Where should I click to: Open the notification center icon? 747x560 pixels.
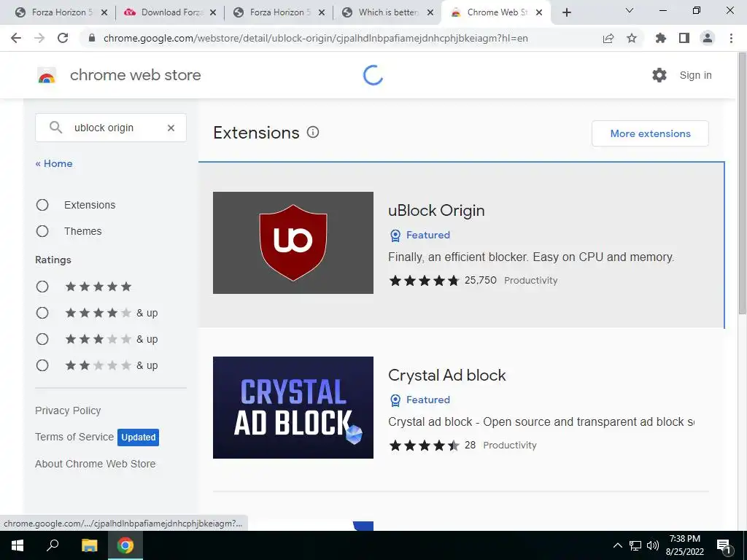(724, 547)
